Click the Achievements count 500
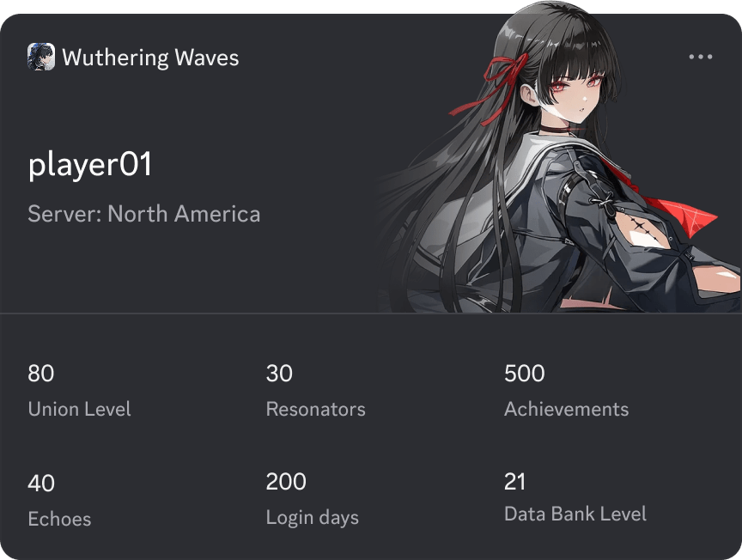This screenshot has width=742, height=560. coord(525,373)
